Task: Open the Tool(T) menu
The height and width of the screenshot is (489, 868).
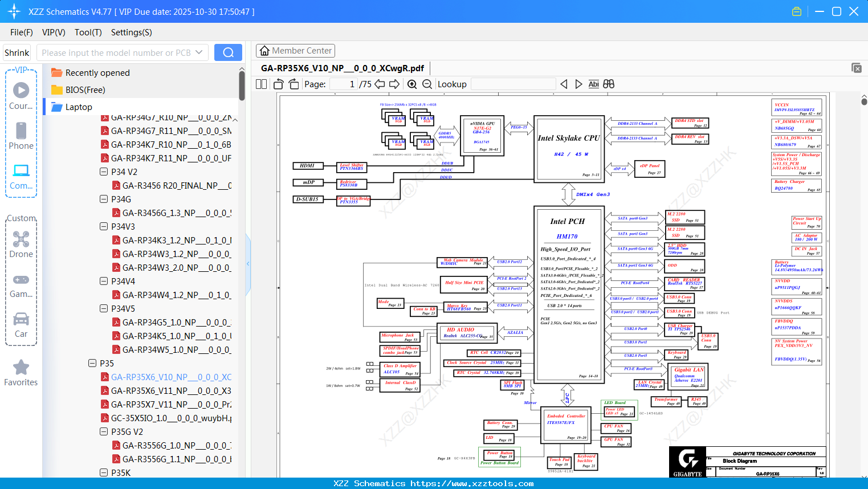Action: click(88, 32)
